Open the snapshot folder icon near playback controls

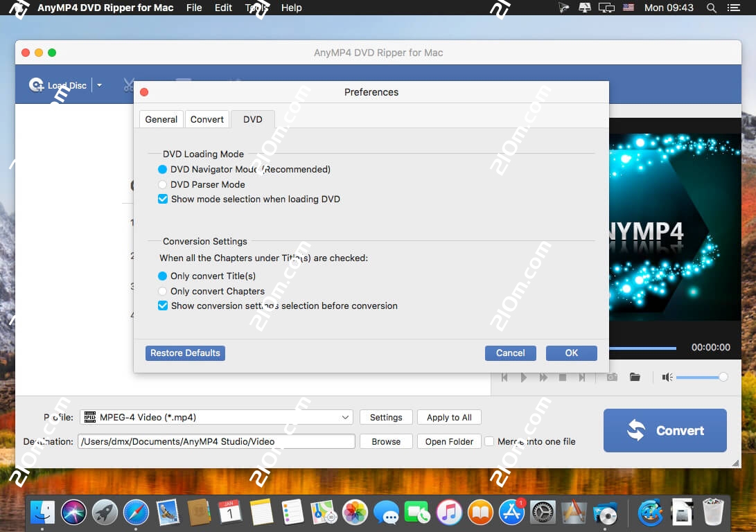635,377
